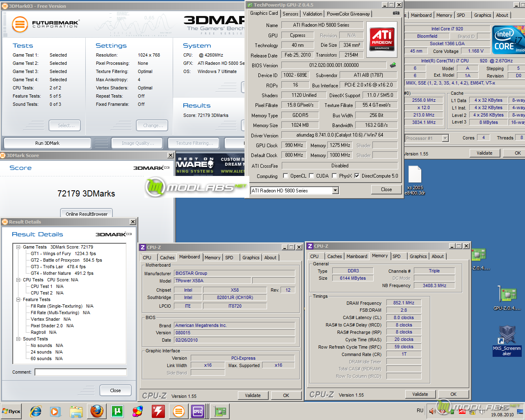The height and width of the screenshot is (420, 525).
Task: Collapse the Sound Tests tree node
Action: (18, 339)
